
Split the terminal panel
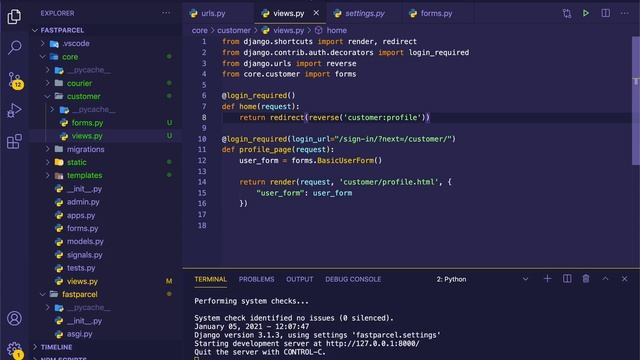point(567,279)
